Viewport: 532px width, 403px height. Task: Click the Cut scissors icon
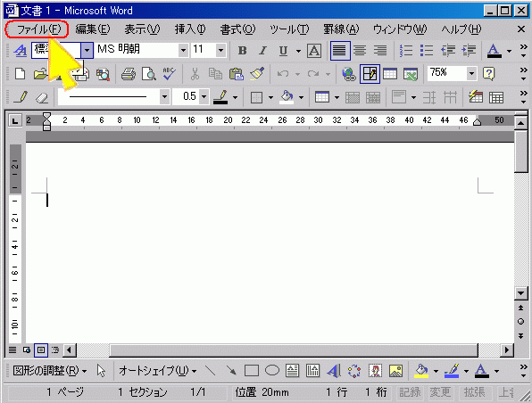[195, 73]
